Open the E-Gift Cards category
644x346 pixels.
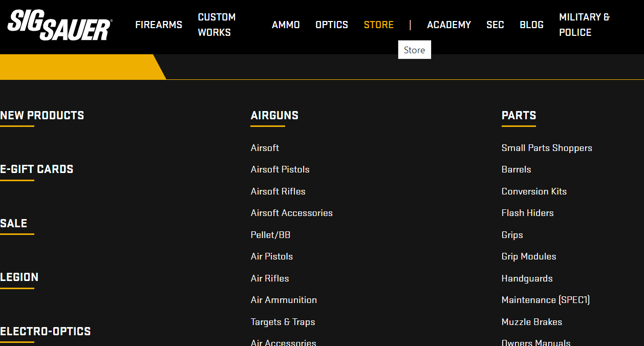pos(37,169)
